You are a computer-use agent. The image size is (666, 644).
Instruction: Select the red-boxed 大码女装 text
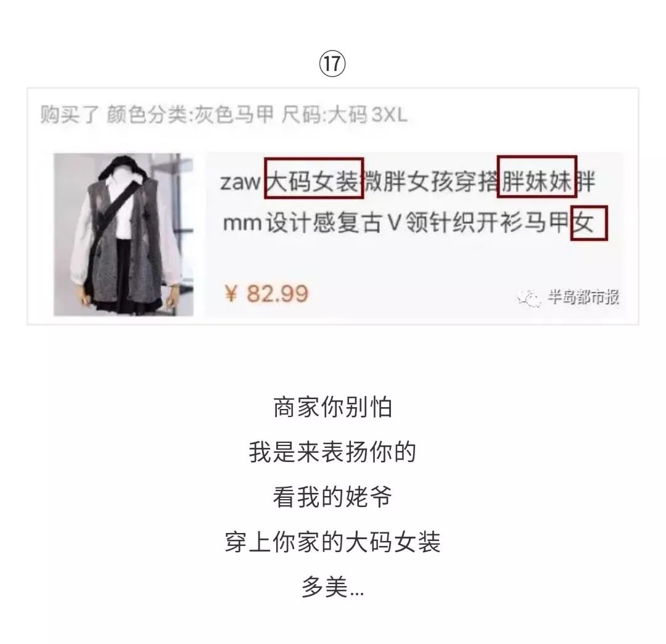click(314, 178)
